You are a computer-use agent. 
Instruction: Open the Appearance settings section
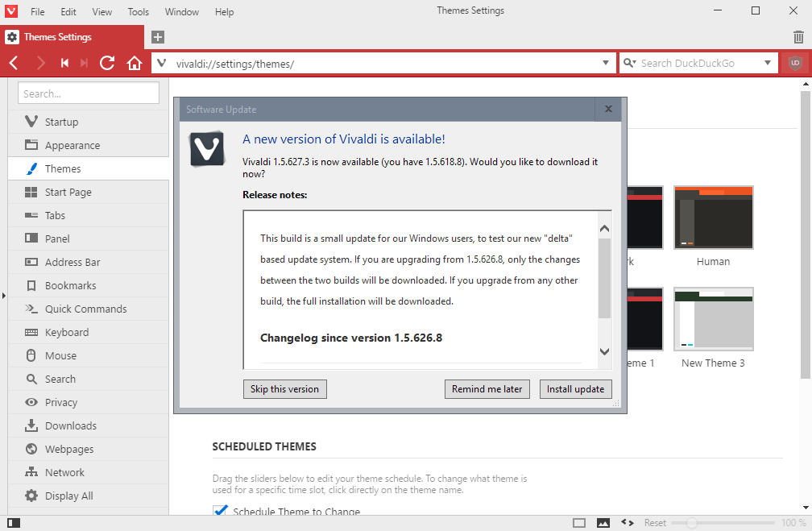88,145
